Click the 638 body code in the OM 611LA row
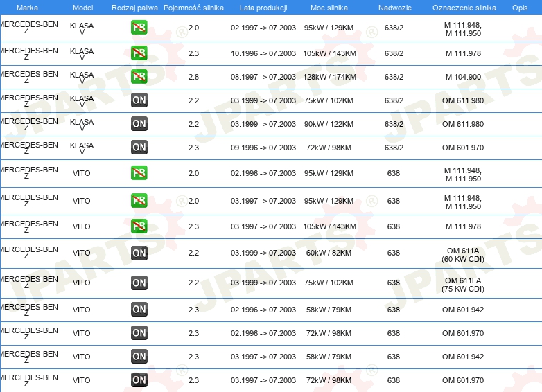 point(394,283)
